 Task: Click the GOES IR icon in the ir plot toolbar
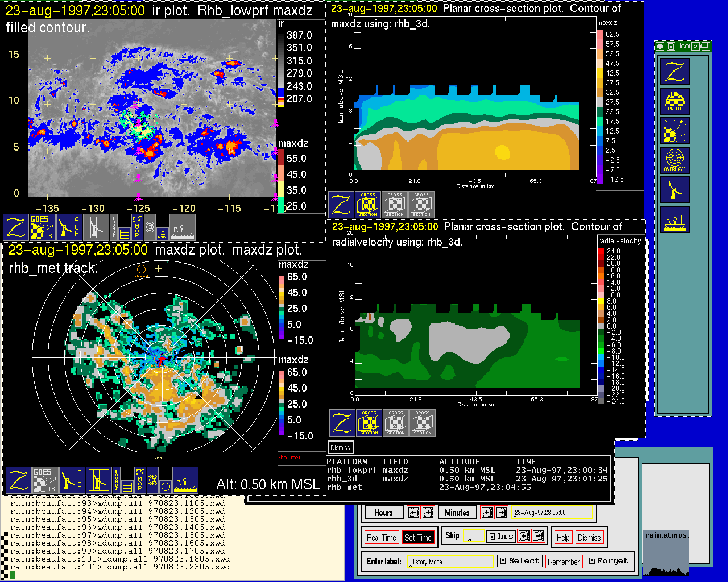[43, 227]
